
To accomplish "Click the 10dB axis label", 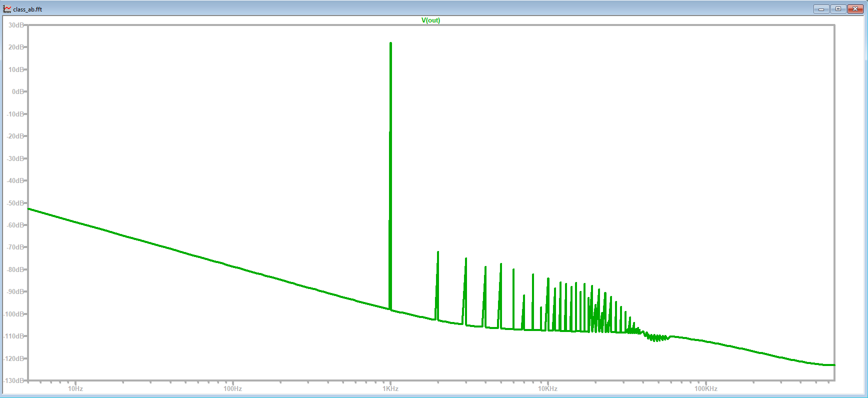I will (16, 69).
